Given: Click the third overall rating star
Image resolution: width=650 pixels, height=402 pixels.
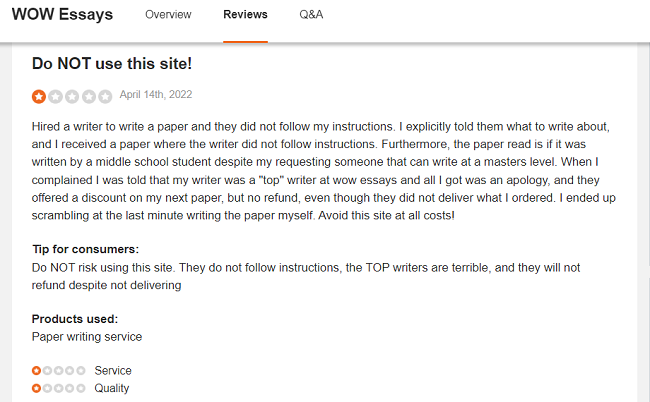Looking at the screenshot, I should point(72,97).
